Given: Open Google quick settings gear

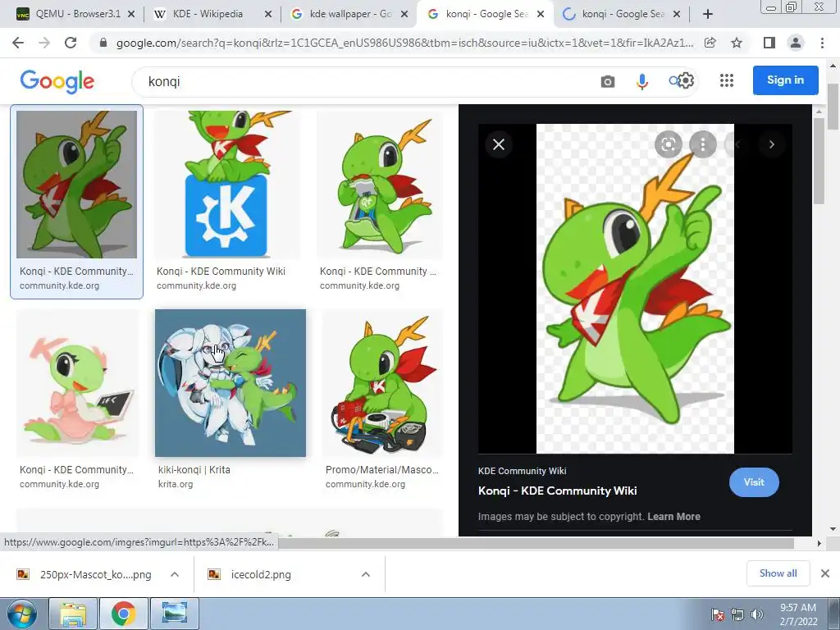Looking at the screenshot, I should (x=686, y=80).
